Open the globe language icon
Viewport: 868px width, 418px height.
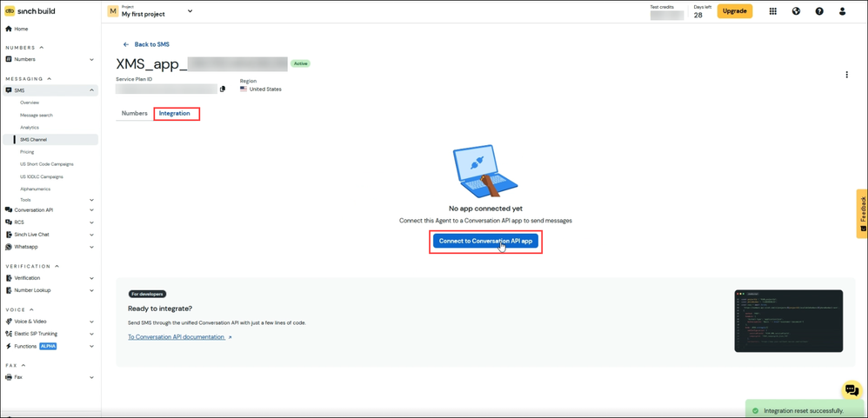[x=796, y=11]
